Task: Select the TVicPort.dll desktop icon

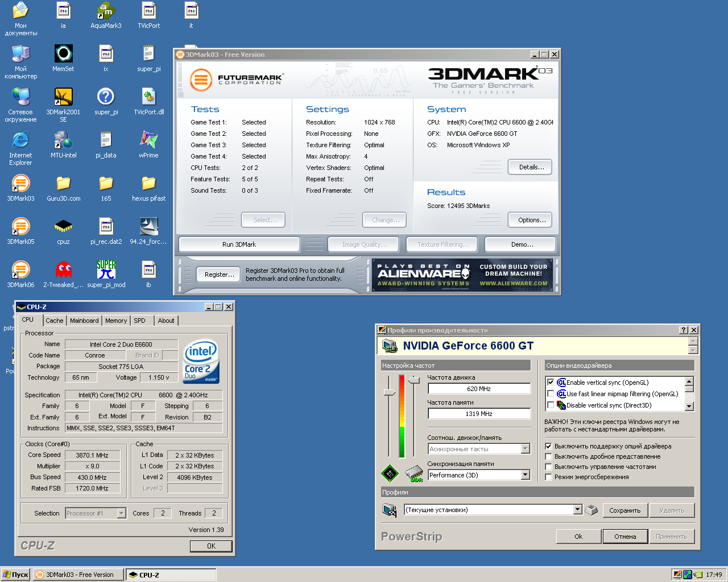Action: click(x=148, y=102)
